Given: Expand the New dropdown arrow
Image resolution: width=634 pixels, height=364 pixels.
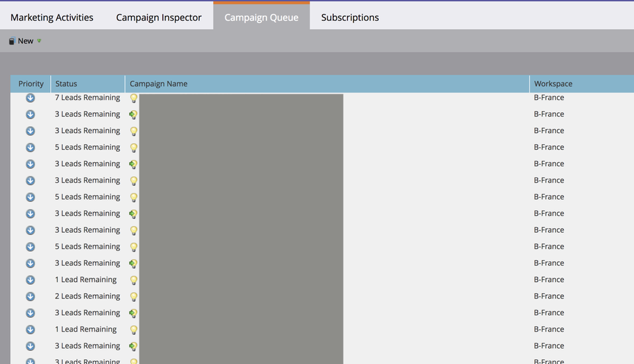Looking at the screenshot, I should (39, 41).
